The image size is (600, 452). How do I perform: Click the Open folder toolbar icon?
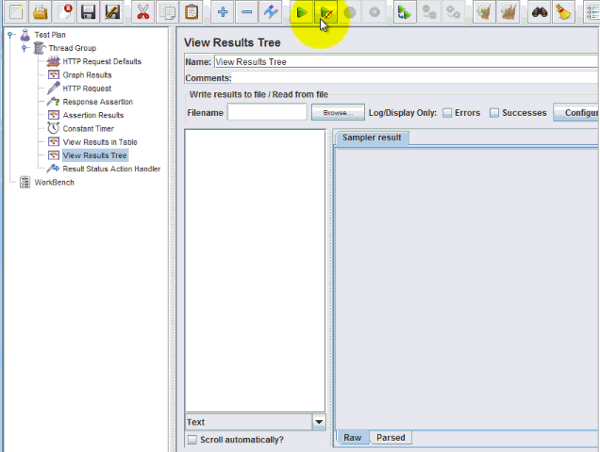point(40,13)
